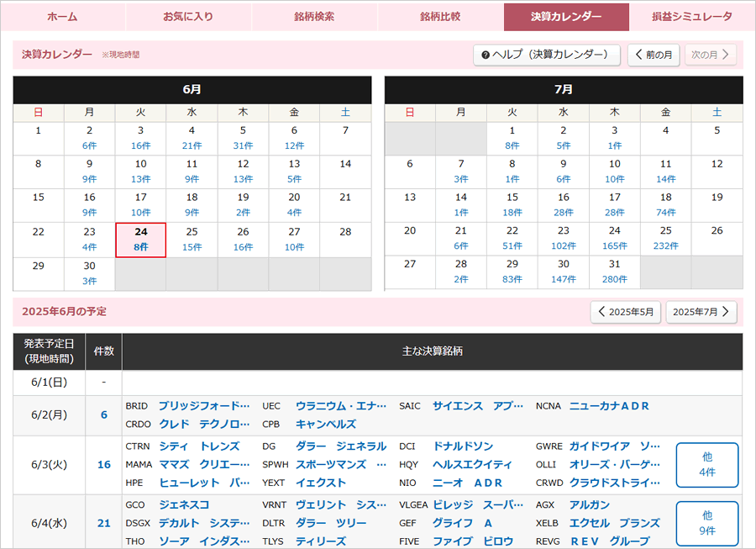Select June 24 highlighted 8件 cell
Viewport: 756px width, 549px height.
(141, 240)
